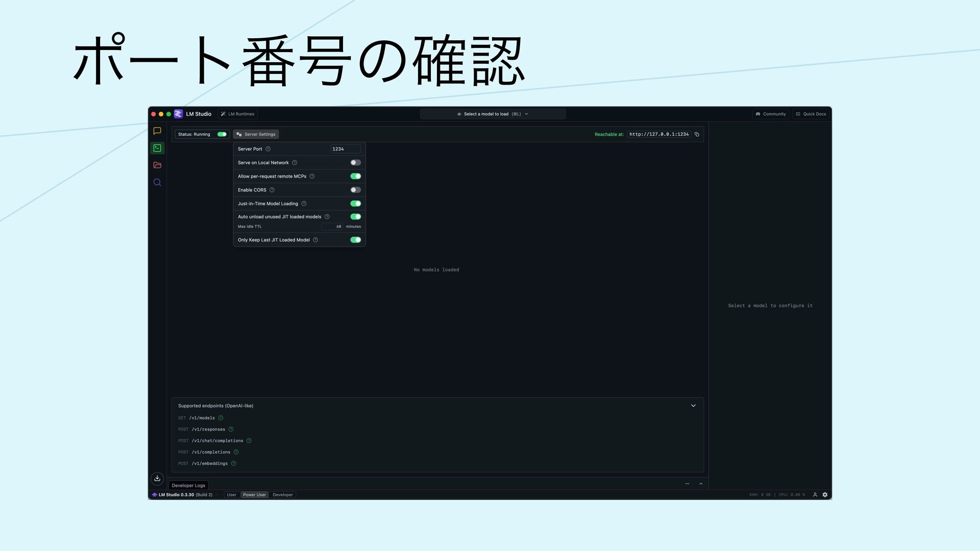Disable Just-in-Time Model Loading
The height and width of the screenshot is (551, 980).
[x=355, y=204]
